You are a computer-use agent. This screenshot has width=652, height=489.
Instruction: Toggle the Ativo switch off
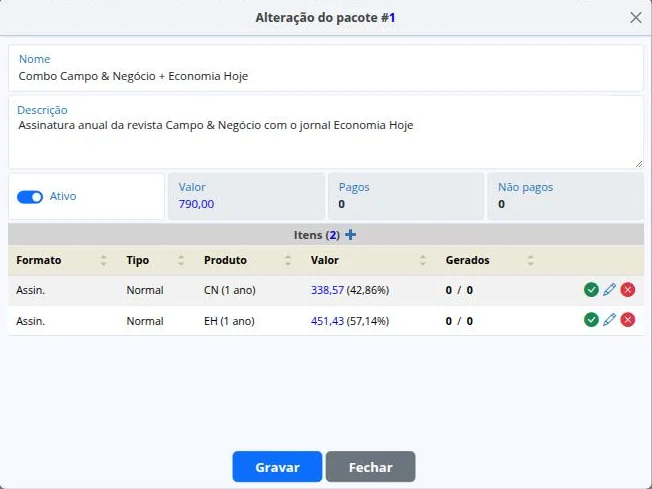click(x=30, y=197)
